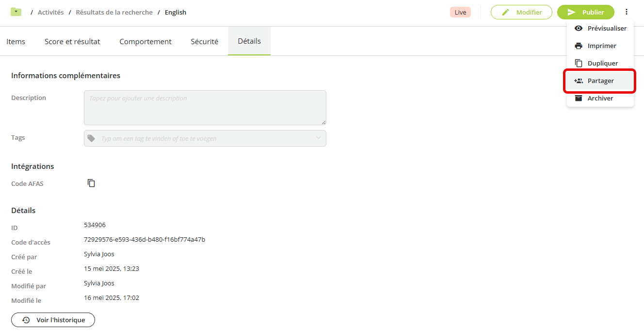This screenshot has height=331, width=644.
Task: Select Archiver from the options menu
Action: pos(600,98)
